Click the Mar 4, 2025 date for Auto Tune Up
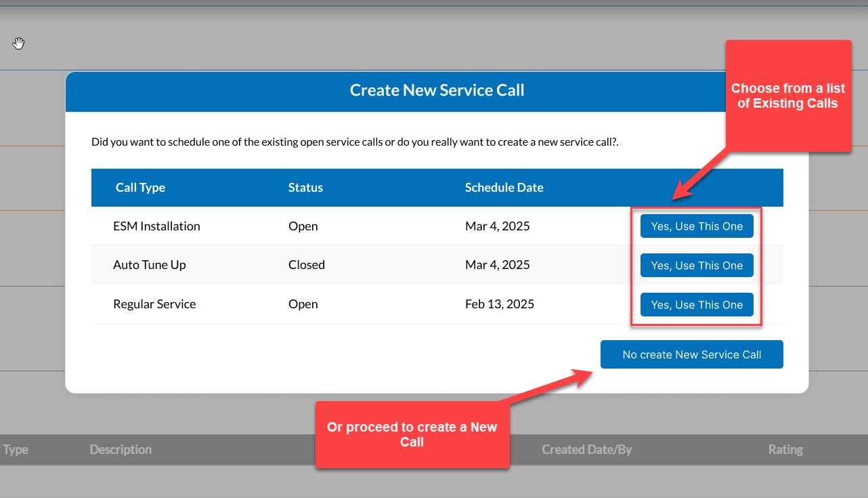This screenshot has height=498, width=868. point(497,265)
